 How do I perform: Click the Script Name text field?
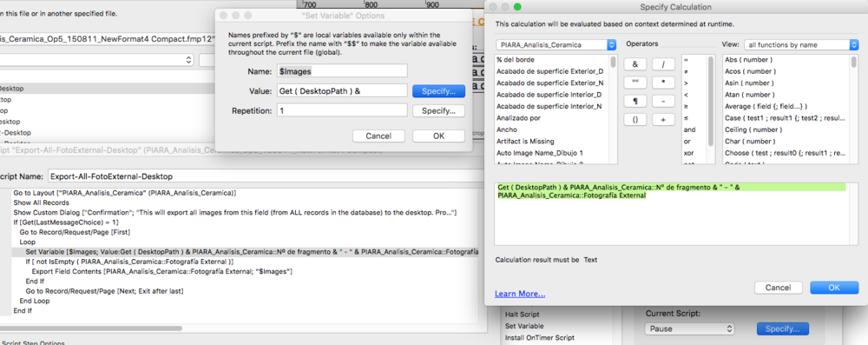tap(263, 176)
